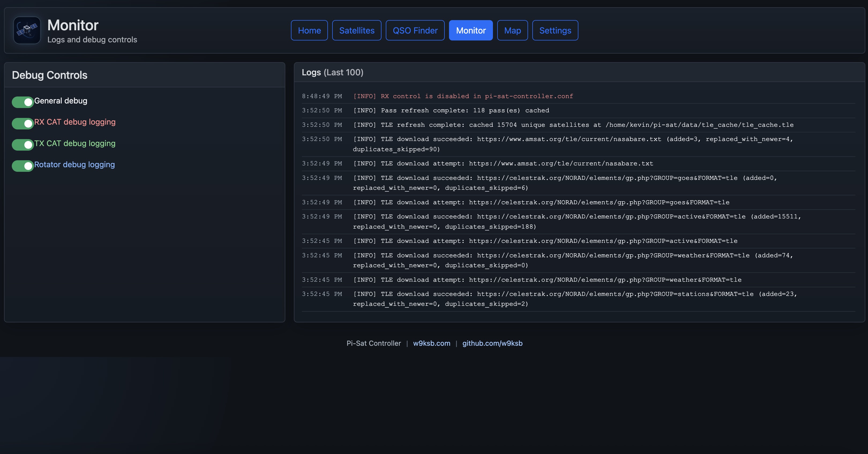This screenshot has height=454, width=868.
Task: Select GROUP=goes download attempt log entry
Action: click(x=579, y=202)
